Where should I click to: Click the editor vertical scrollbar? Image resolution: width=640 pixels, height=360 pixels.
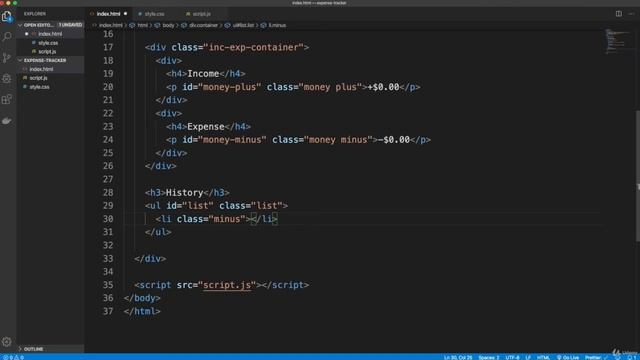coord(638,176)
